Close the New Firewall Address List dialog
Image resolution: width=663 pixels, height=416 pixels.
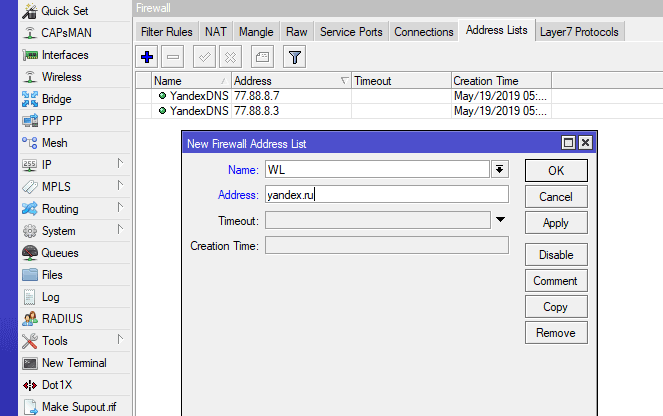coord(585,143)
